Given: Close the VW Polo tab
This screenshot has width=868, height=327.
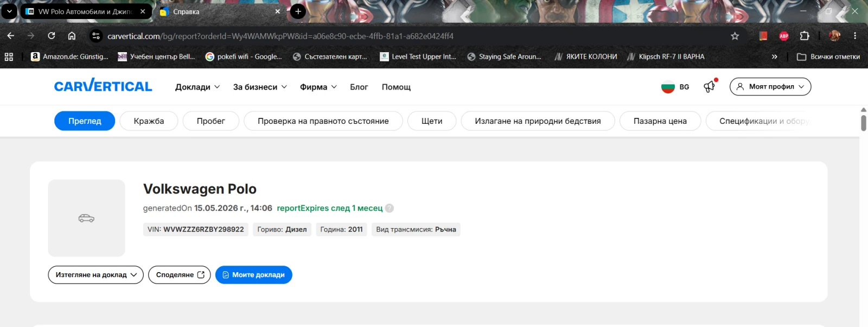Looking at the screenshot, I should [143, 11].
